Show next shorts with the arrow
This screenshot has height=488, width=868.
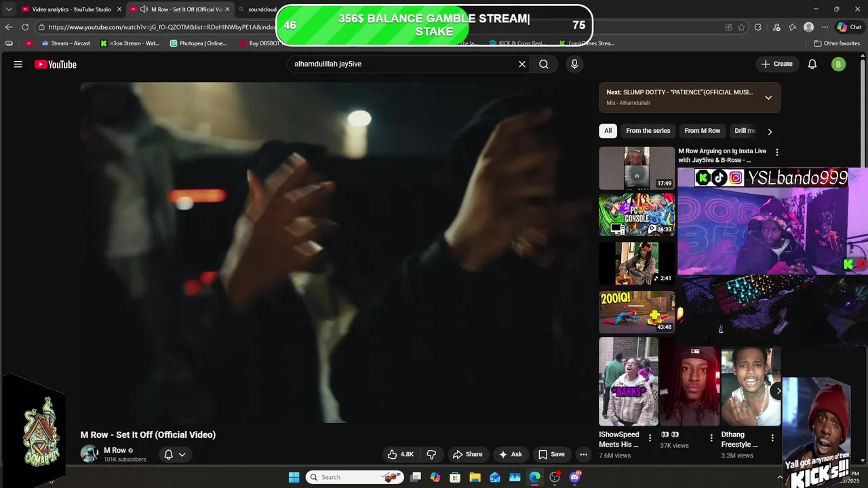778,390
